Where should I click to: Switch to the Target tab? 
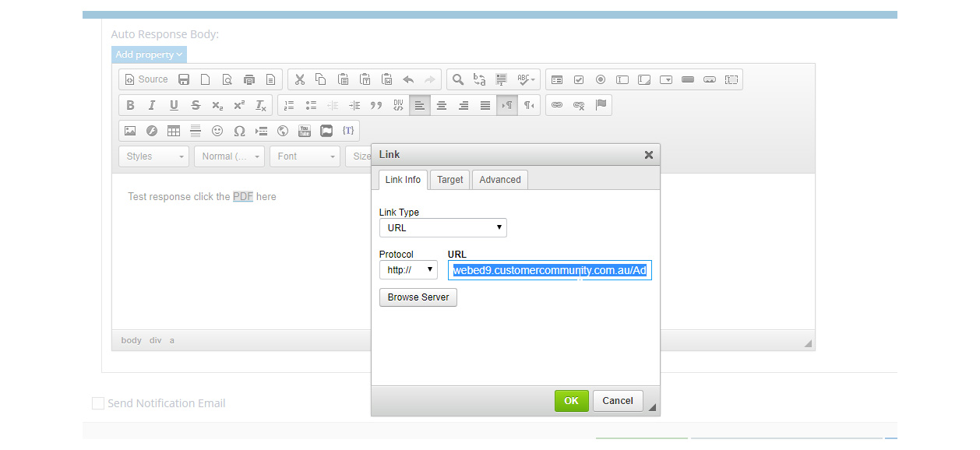449,179
